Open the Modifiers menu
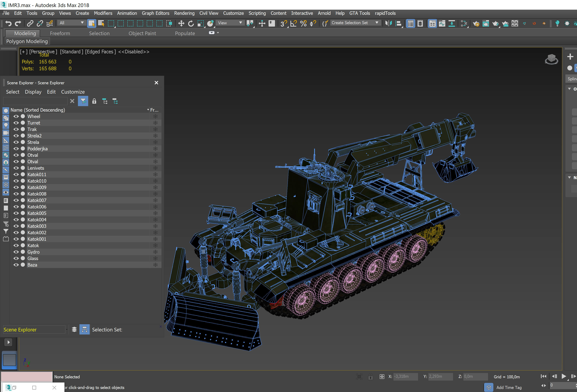 [x=103, y=13]
